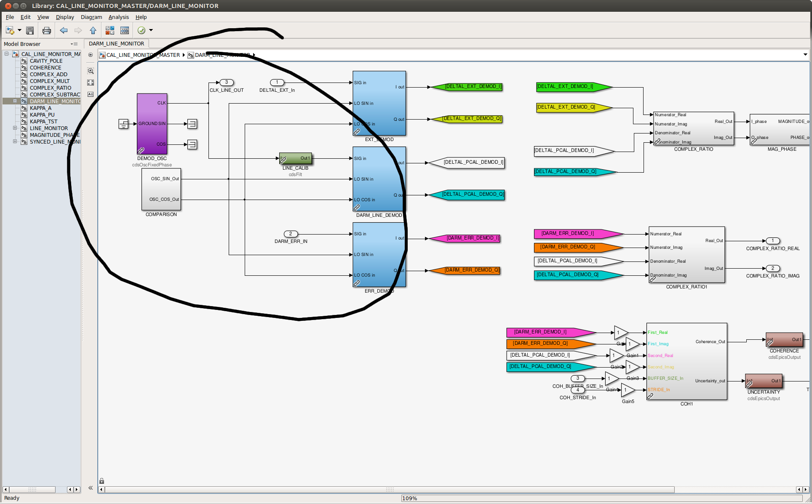Select the DEMOD_OSC purple block
The width and height of the screenshot is (812, 504).
click(152, 124)
